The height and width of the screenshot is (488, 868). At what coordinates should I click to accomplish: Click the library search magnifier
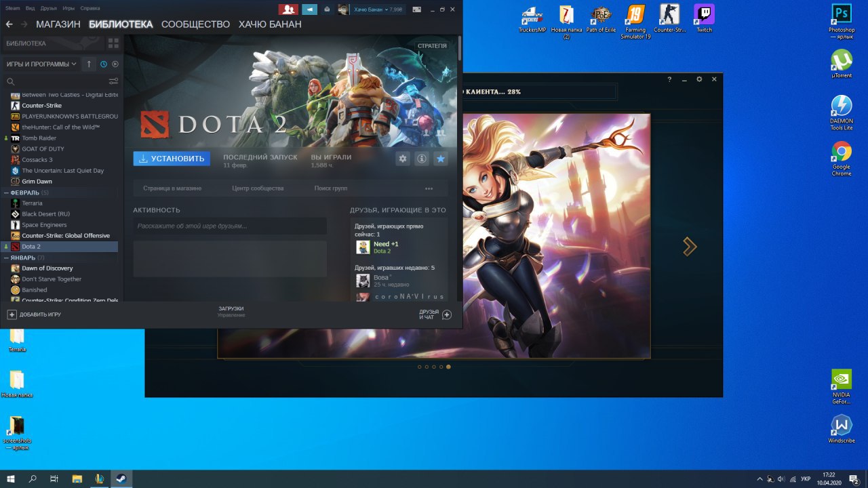coord(10,81)
